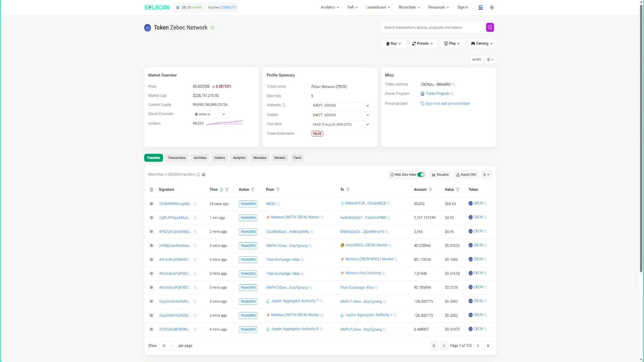Image resolution: width=644 pixels, height=362 pixels.
Task: Open the Time column filter icon
Action: click(x=227, y=189)
